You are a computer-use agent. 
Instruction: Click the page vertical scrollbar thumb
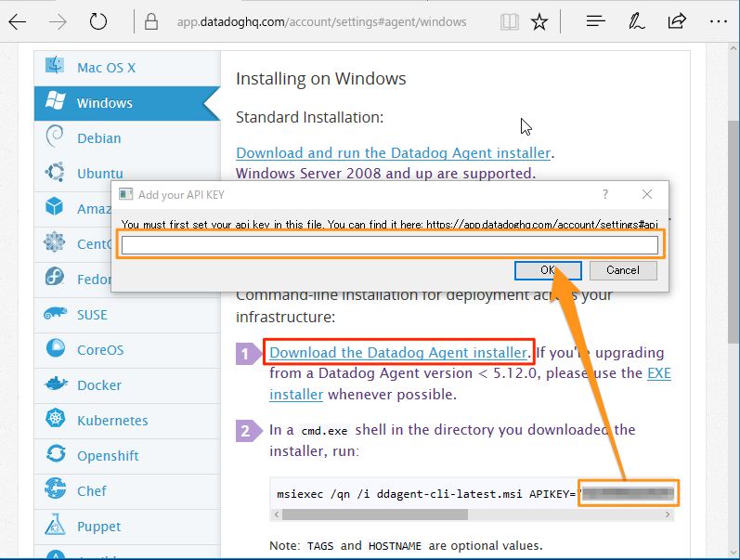tap(733, 232)
